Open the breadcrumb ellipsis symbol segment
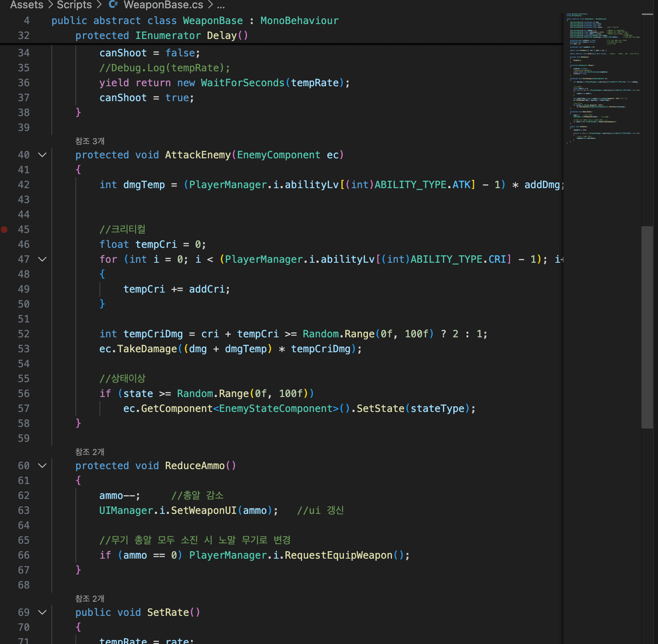 pyautogui.click(x=221, y=5)
